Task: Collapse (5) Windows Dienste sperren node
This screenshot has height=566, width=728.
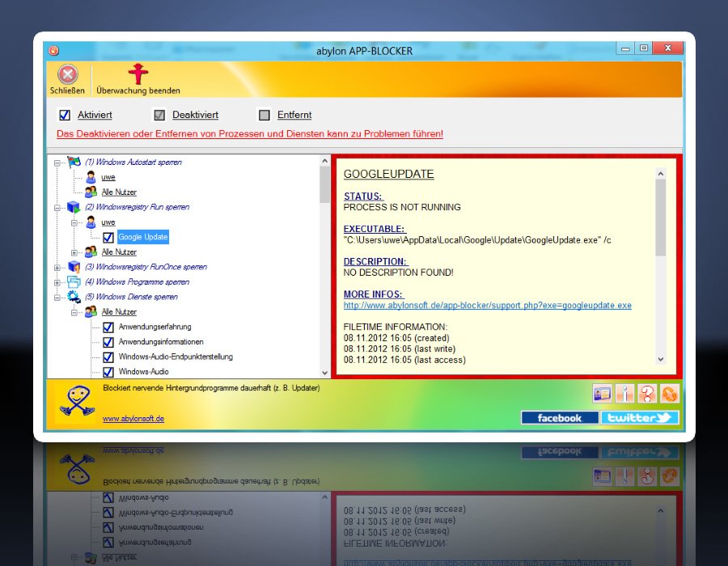Action: click(x=57, y=298)
